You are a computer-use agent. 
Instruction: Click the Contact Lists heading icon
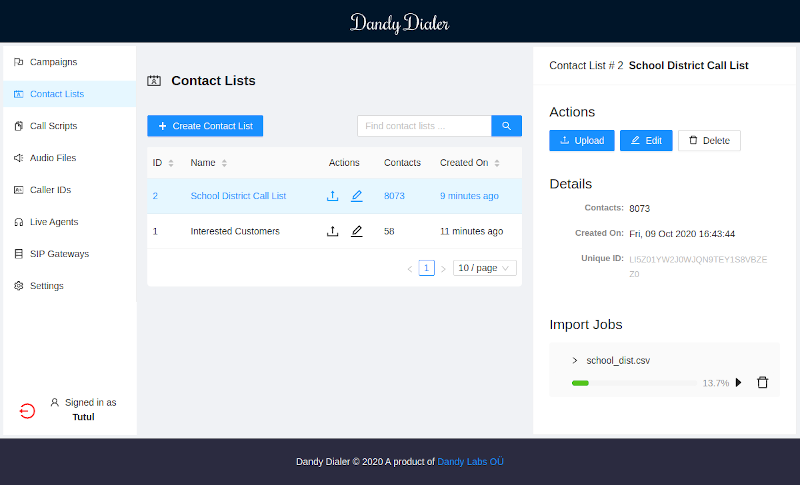154,81
